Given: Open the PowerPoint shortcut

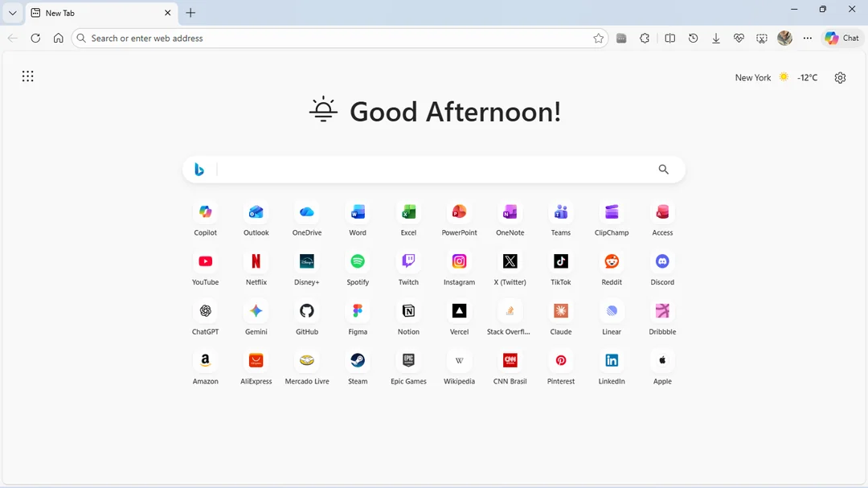Looking at the screenshot, I should [460, 219].
